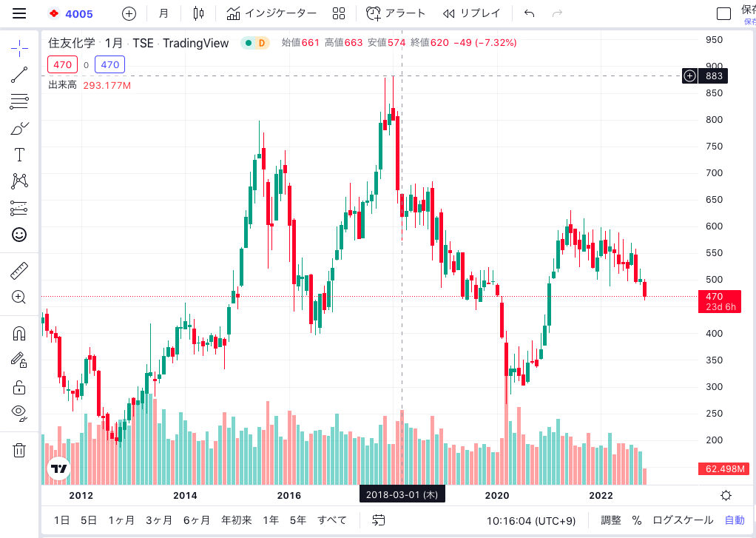The image size is (756, 538).
Task: Remove drawings with the trash icon
Action: tap(19, 450)
